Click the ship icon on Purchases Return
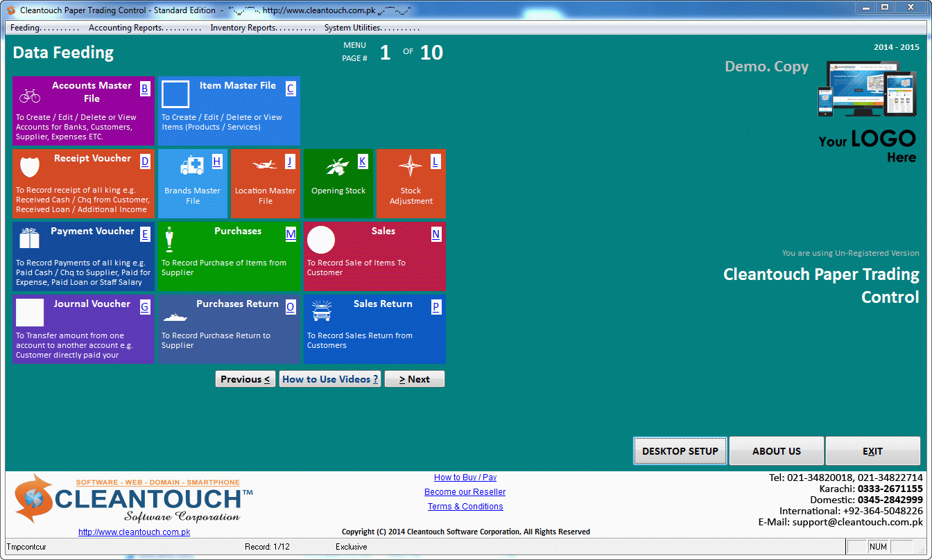The width and height of the screenshot is (932, 560). pos(175,317)
